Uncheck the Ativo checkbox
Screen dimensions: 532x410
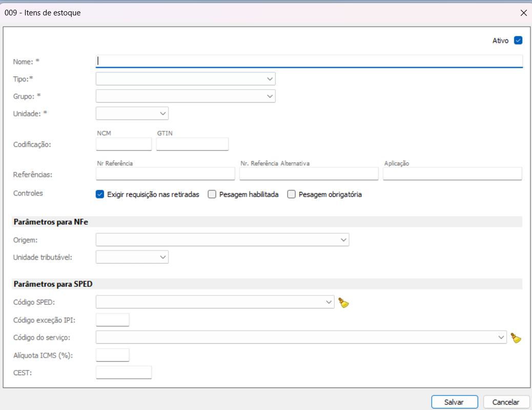(x=518, y=41)
